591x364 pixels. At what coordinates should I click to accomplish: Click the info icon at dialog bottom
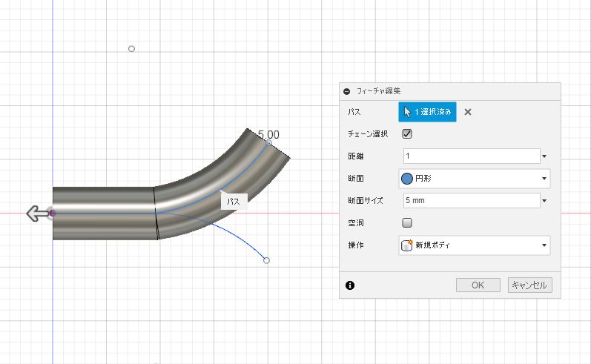(350, 285)
